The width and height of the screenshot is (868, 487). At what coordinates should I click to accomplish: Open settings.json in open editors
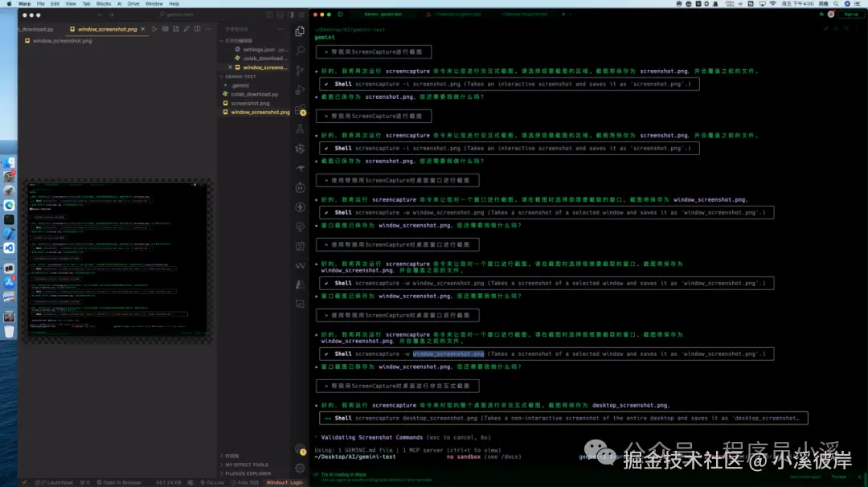[261, 49]
